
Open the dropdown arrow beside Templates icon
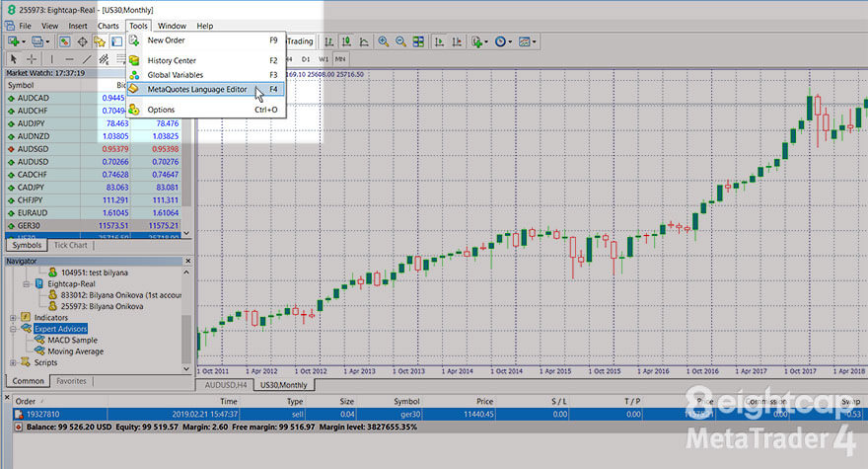click(x=534, y=41)
